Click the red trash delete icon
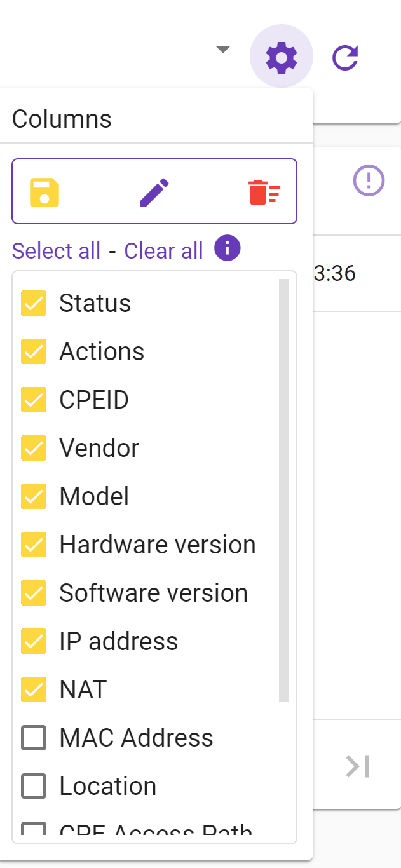 point(265,191)
